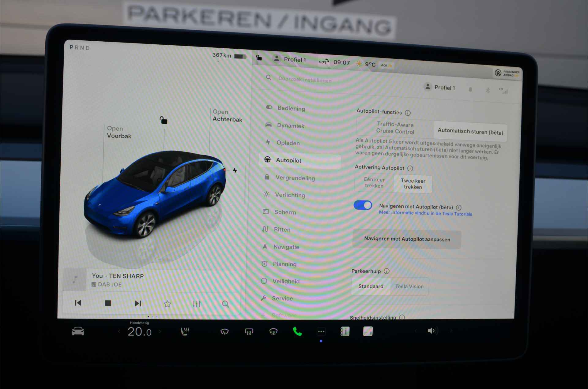Click Navigeren met Autopilot aanpassen button
588x389 pixels.
407,239
